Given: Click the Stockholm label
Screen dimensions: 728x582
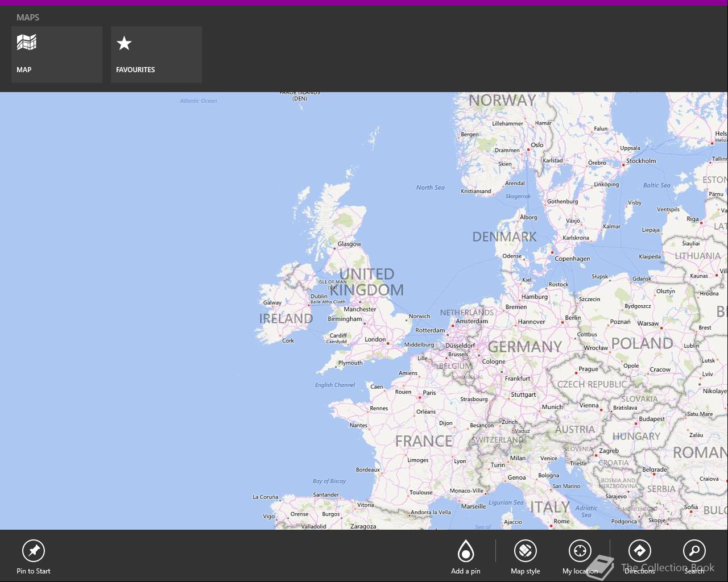Looking at the screenshot, I should coord(641,161).
